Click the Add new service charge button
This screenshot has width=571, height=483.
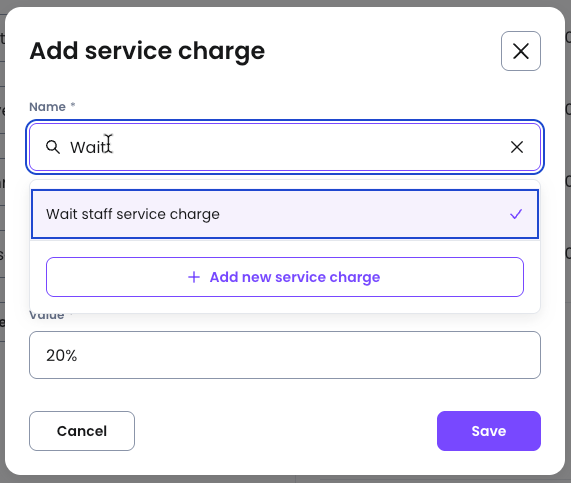(x=285, y=277)
